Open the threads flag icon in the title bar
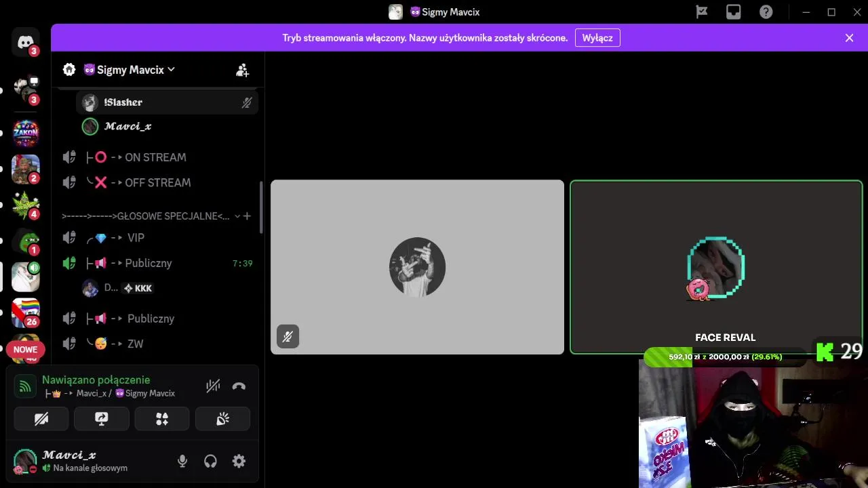This screenshot has width=868, height=488. tap(702, 12)
